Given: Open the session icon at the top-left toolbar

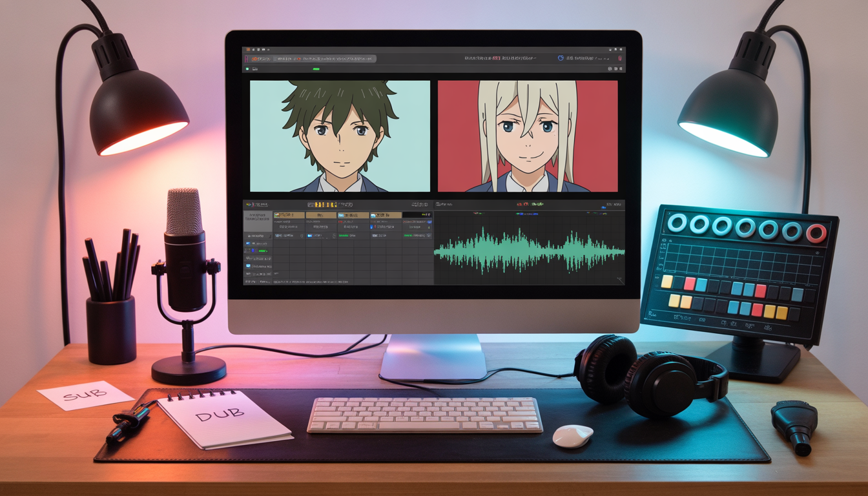Looking at the screenshot, I should 249,48.
